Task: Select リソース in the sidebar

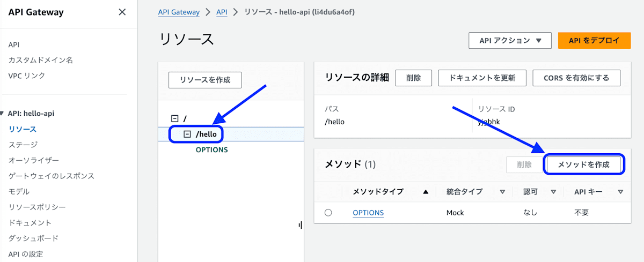Action: pos(23,129)
